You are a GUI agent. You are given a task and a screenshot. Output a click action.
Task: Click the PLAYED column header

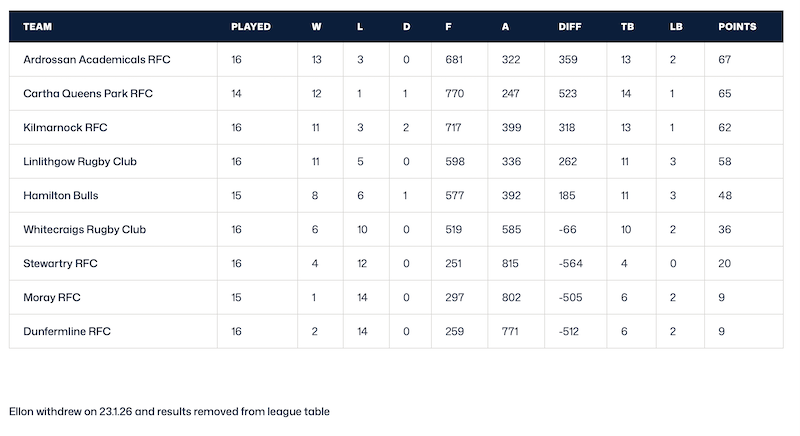coord(251,26)
